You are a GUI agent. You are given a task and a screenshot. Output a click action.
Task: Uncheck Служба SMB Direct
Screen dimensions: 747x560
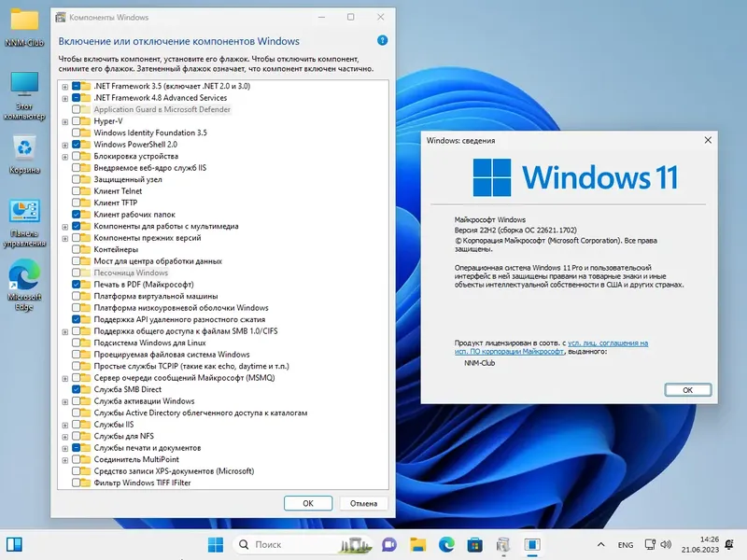[x=77, y=389]
